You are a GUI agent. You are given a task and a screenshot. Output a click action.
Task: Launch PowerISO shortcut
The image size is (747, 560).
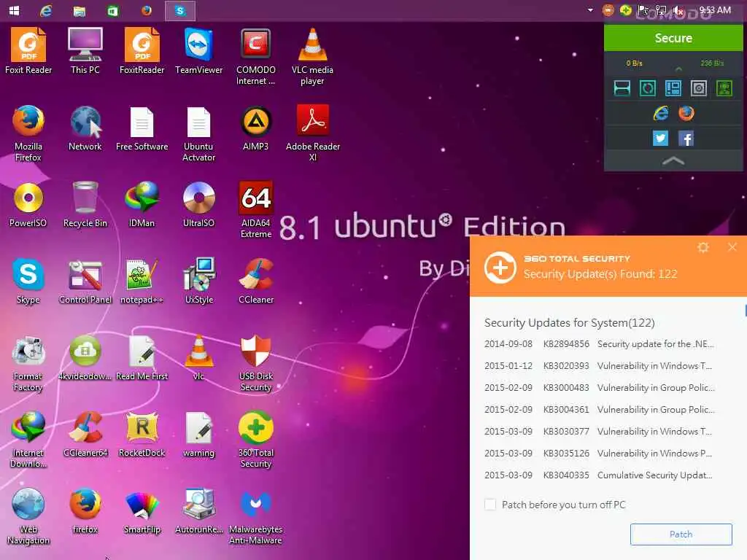(28, 204)
